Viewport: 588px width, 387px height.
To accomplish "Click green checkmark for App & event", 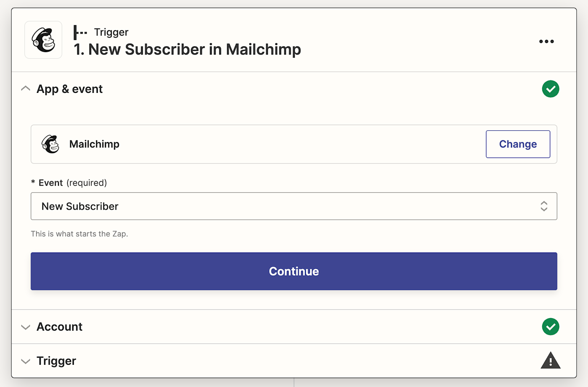I will point(550,89).
